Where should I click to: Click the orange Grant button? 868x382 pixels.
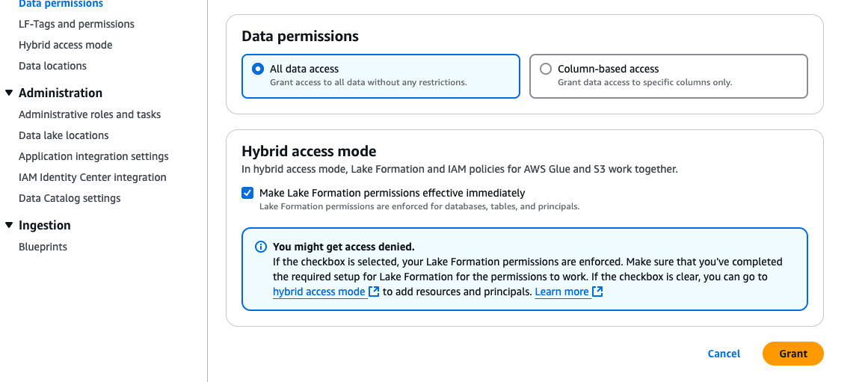click(792, 354)
